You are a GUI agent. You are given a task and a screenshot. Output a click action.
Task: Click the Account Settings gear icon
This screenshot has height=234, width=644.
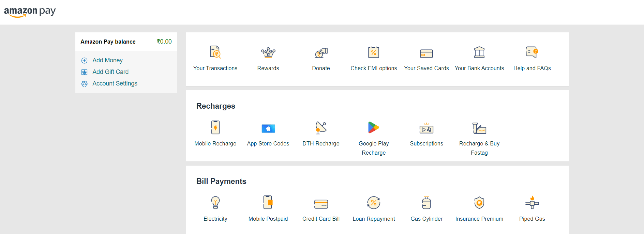85,84
